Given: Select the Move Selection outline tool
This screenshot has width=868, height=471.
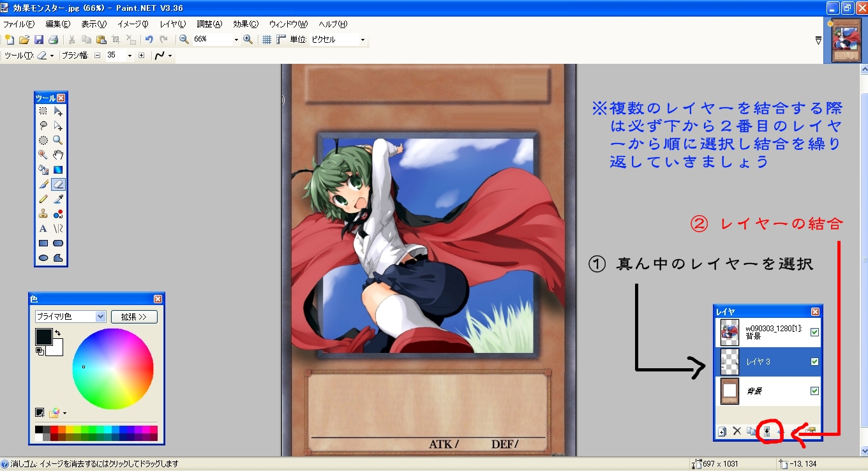Looking at the screenshot, I should click(x=58, y=126).
